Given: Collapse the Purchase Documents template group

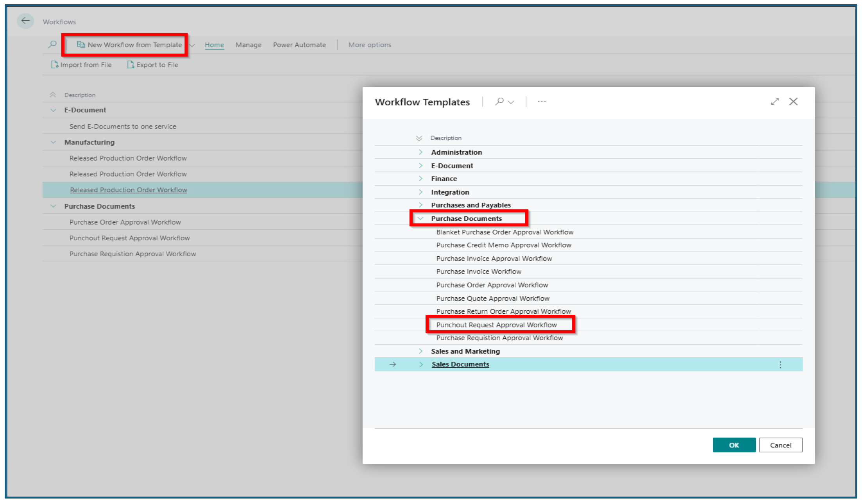Looking at the screenshot, I should click(x=420, y=218).
